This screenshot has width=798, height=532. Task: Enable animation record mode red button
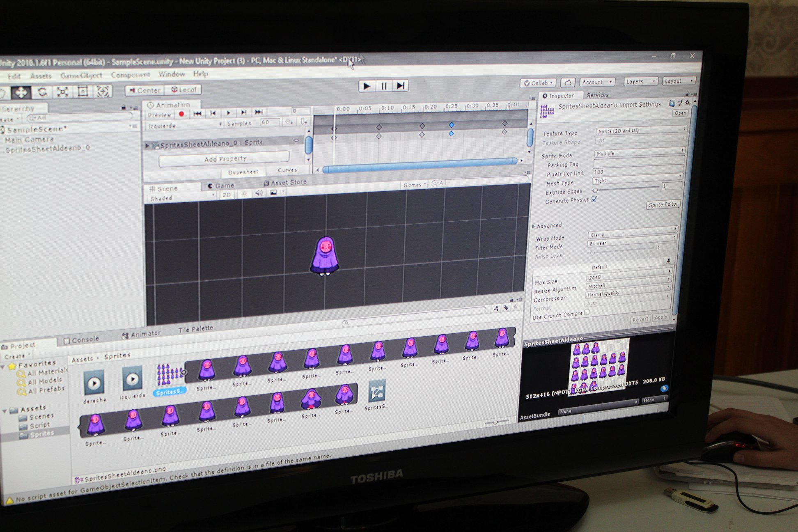point(181,114)
